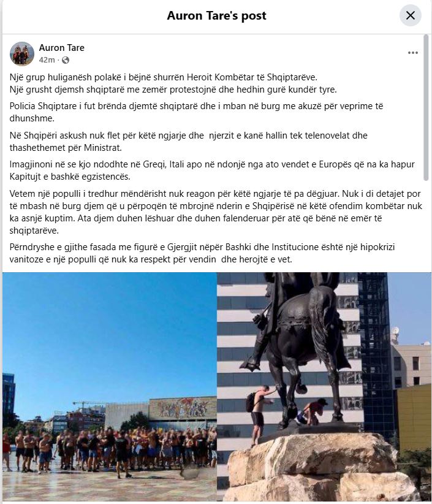Image resolution: width=432 pixels, height=504 pixels.
Task: Open the three-dot post options menu
Action: pos(413,53)
